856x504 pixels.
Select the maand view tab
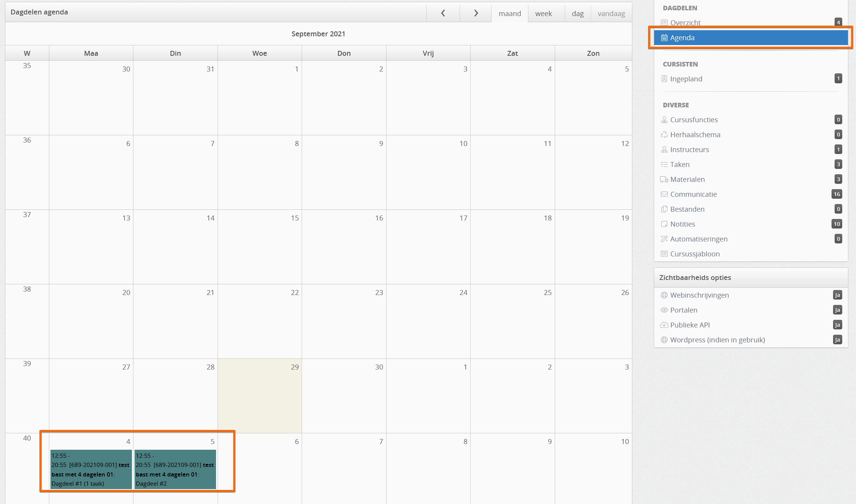click(x=510, y=14)
